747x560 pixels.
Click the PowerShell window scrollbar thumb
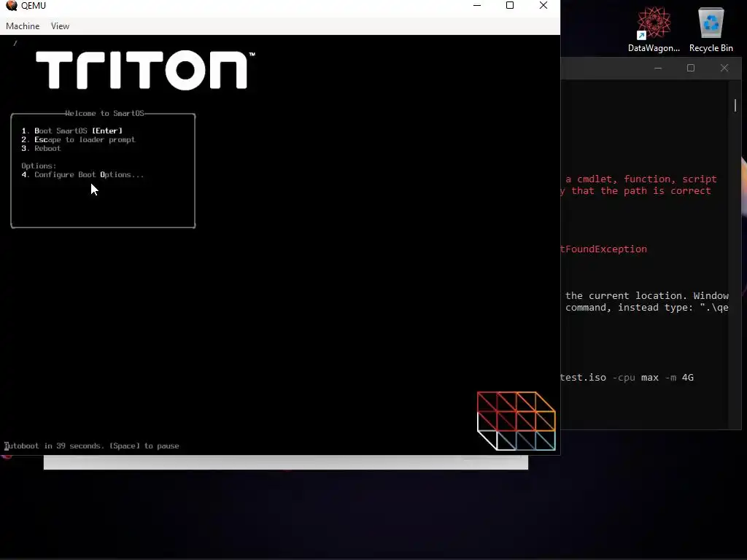(735, 105)
